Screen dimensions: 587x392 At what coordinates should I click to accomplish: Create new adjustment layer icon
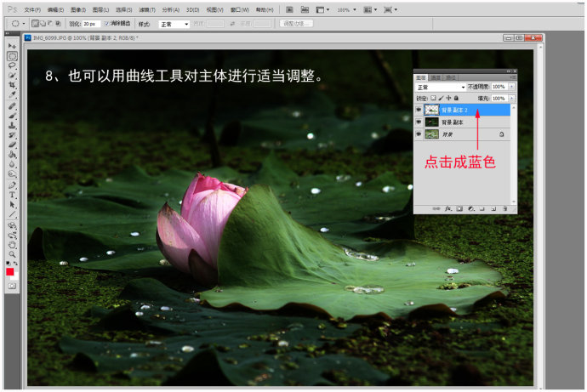[x=471, y=208]
